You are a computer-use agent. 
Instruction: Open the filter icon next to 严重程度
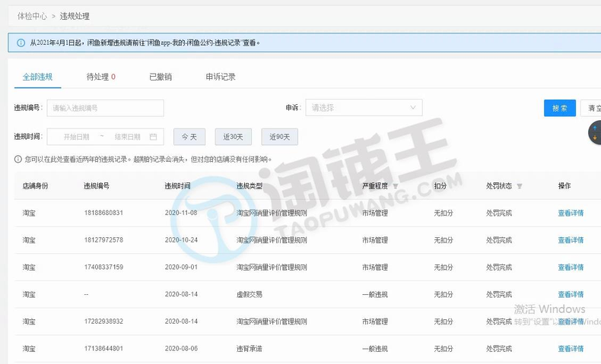pyautogui.click(x=395, y=186)
